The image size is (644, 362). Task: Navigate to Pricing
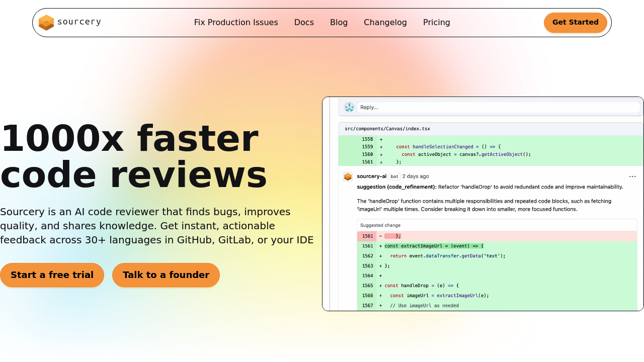436,23
